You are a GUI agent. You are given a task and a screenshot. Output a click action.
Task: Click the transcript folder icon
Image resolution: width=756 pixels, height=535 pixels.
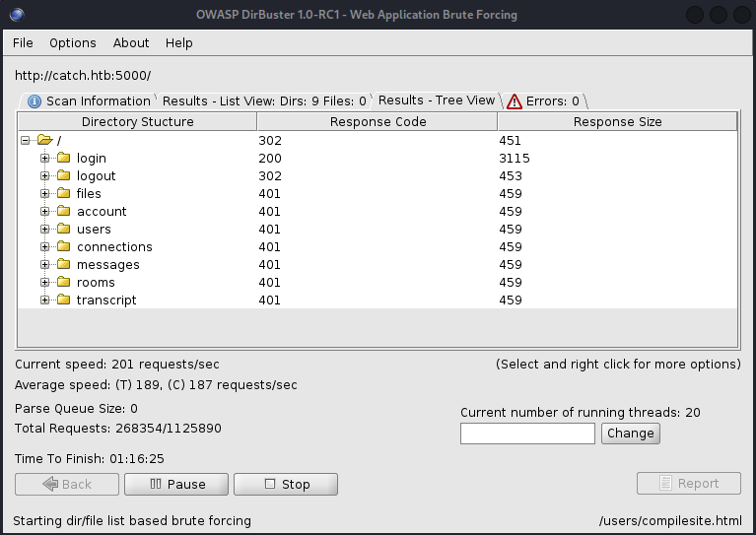point(64,300)
